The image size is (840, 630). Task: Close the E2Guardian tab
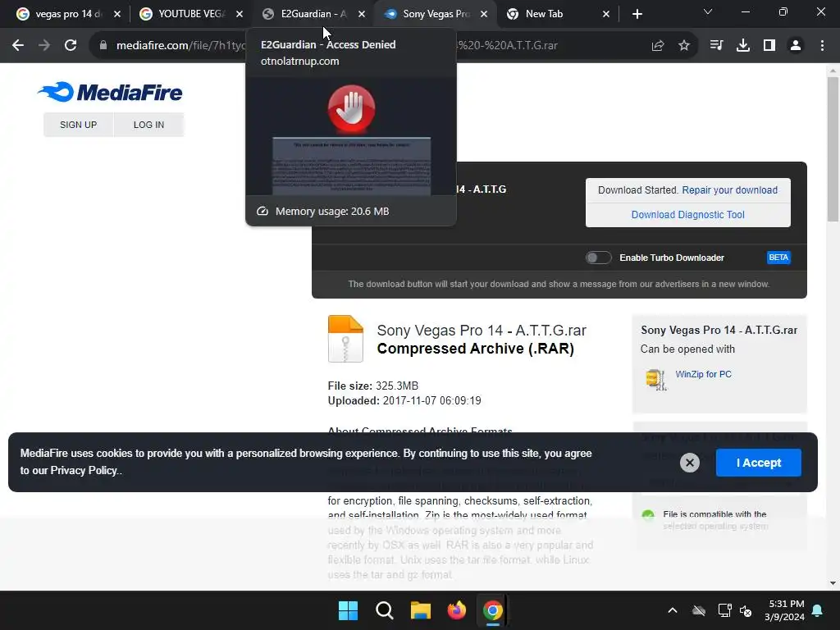click(362, 14)
